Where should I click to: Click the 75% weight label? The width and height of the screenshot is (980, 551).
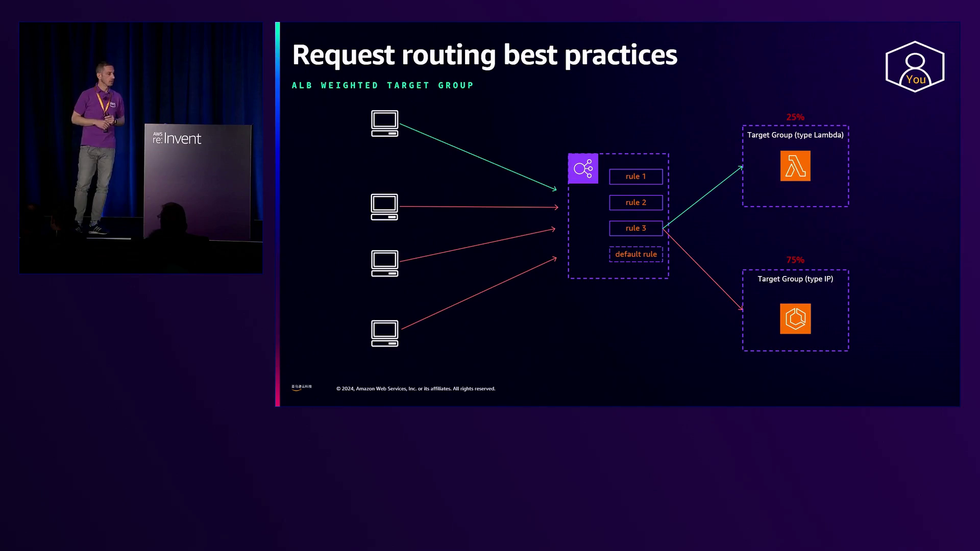point(795,260)
